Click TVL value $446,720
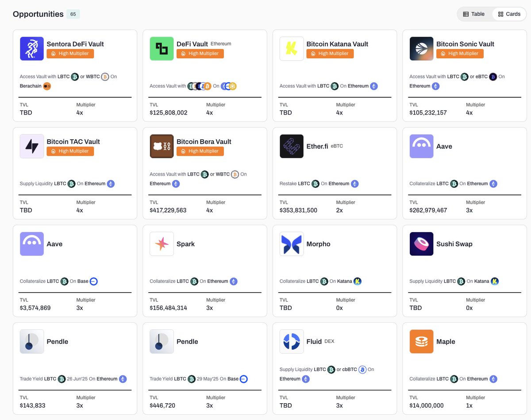 (x=162, y=405)
